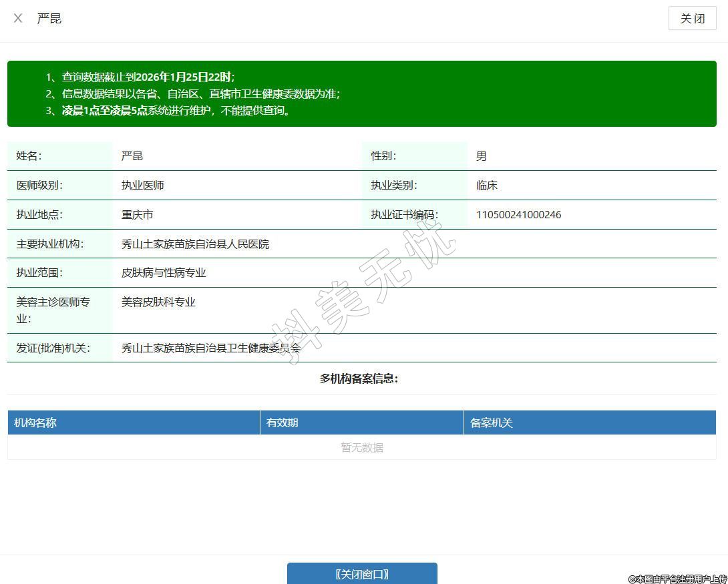Viewport: 728px width, 584px height.
Task: Click the 执业医师 physician level value
Action: [x=142, y=186]
